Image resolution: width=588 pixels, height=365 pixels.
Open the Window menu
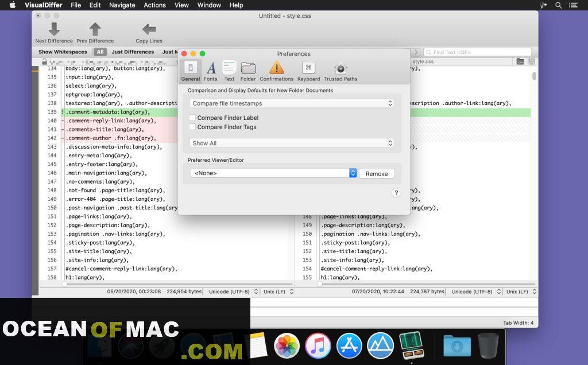tap(209, 5)
